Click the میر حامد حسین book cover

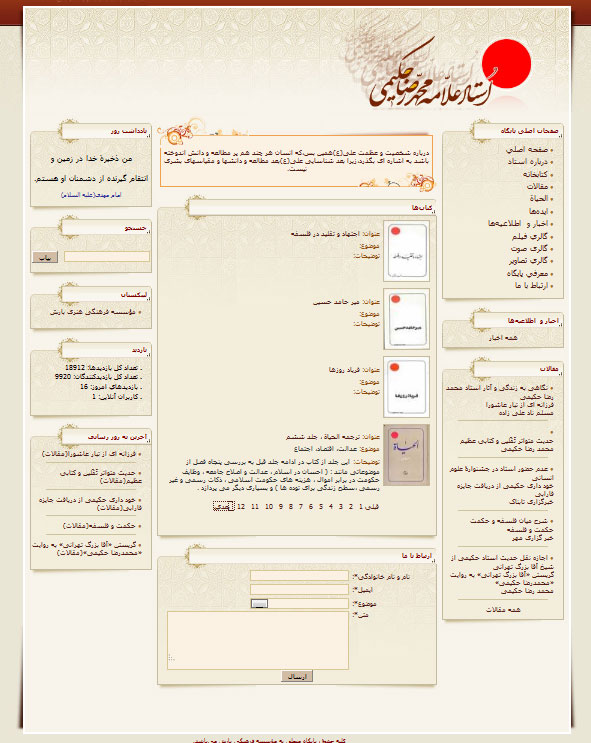click(x=407, y=319)
